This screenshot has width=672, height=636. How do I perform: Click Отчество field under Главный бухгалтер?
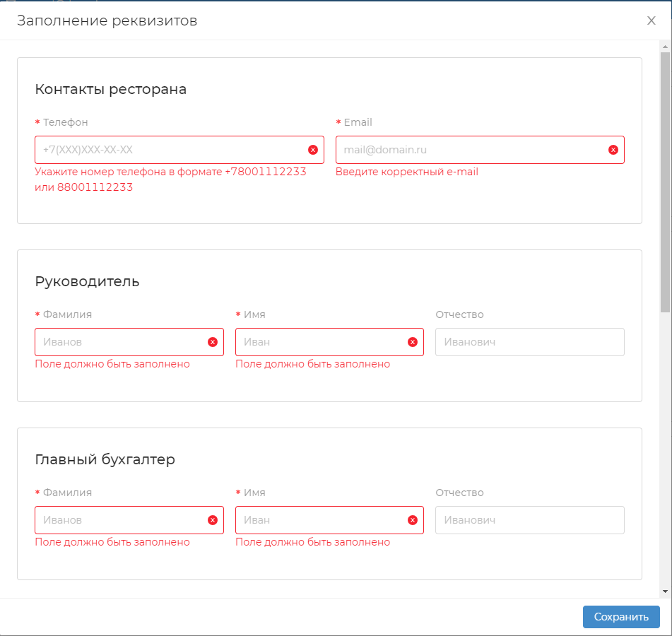pos(529,520)
